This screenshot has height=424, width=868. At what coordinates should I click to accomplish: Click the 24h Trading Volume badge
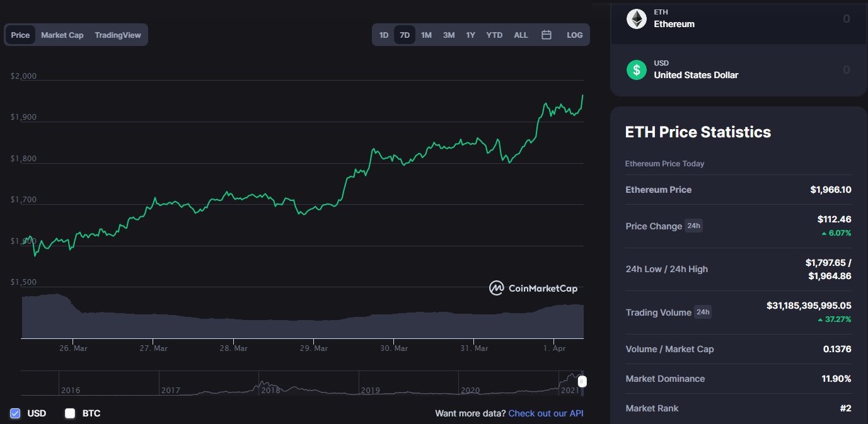point(702,312)
